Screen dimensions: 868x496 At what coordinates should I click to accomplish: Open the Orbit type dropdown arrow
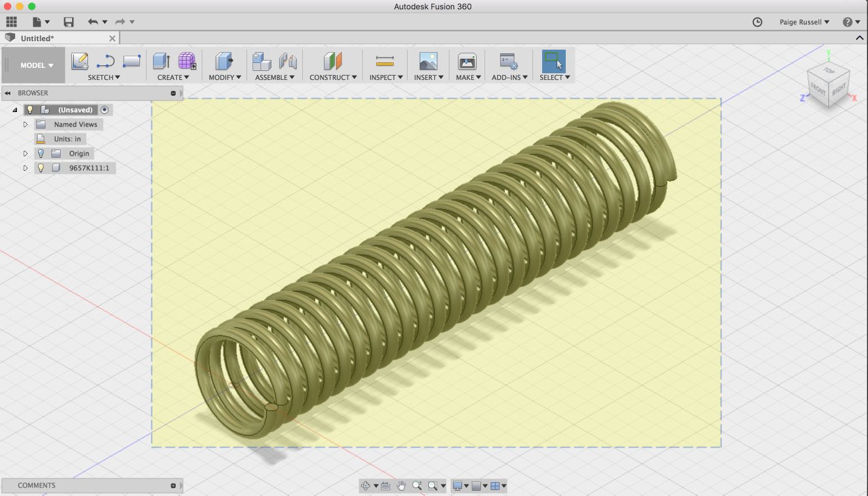coord(376,486)
